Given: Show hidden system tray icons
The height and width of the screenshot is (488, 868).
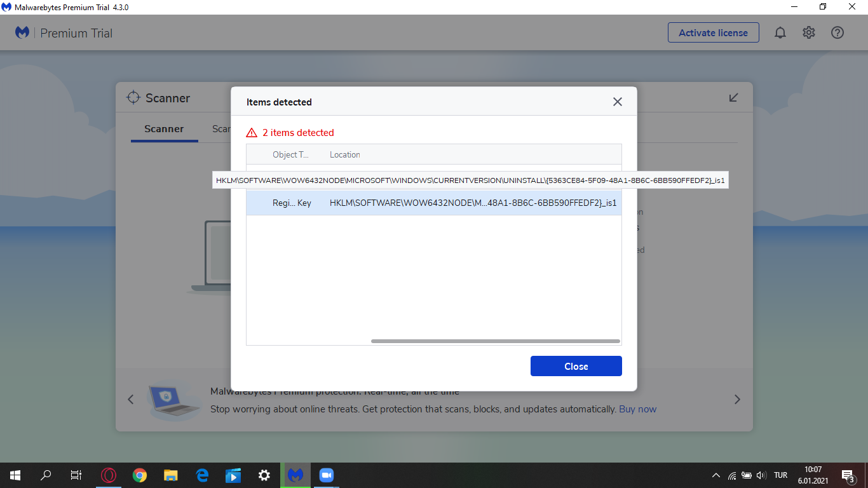Looking at the screenshot, I should click(716, 475).
